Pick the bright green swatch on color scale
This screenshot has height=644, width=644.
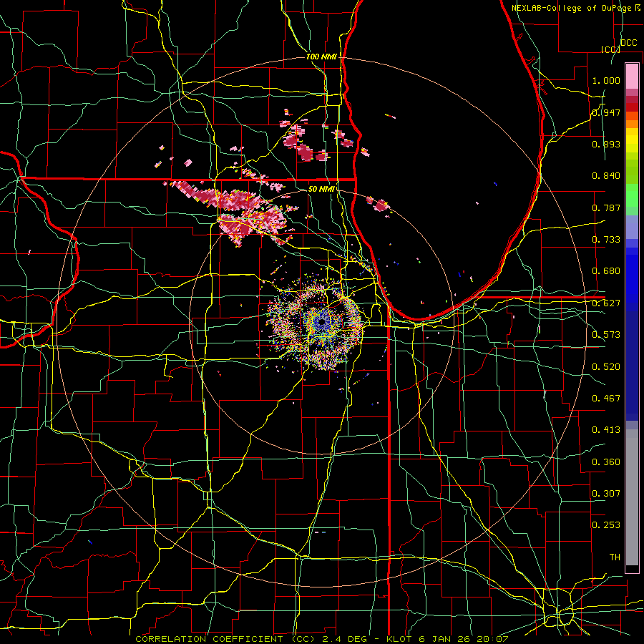click(x=632, y=195)
